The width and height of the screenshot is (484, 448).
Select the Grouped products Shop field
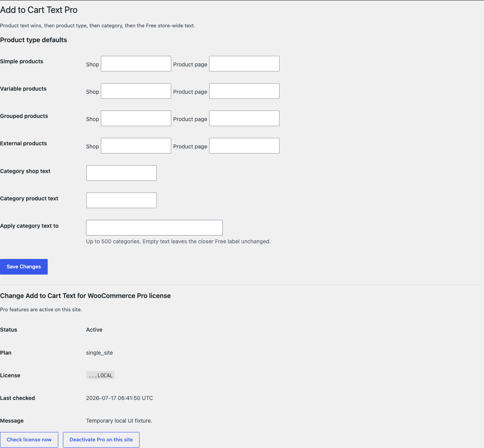[136, 118]
